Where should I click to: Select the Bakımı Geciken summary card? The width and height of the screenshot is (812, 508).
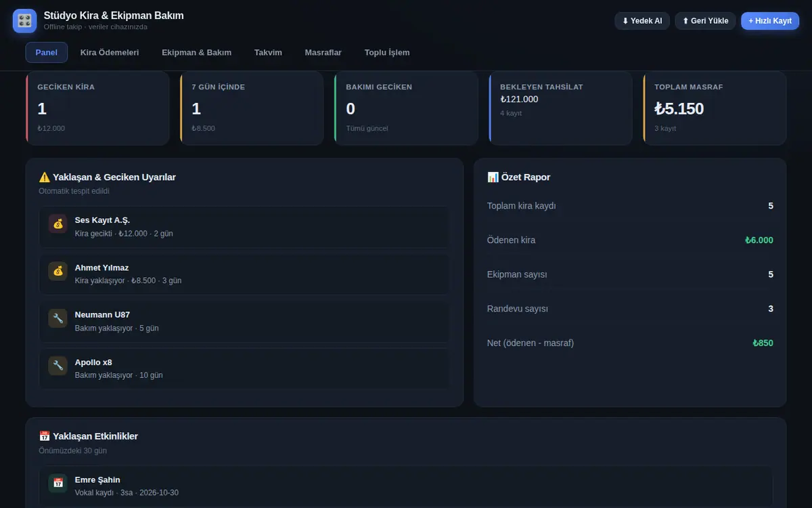[x=406, y=108]
